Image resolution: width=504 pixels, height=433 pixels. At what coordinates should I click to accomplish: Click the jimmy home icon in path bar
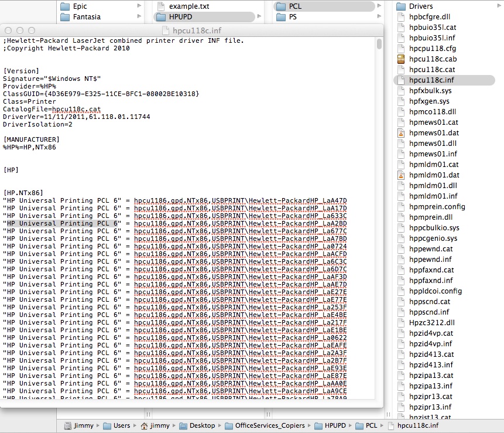coord(143,425)
